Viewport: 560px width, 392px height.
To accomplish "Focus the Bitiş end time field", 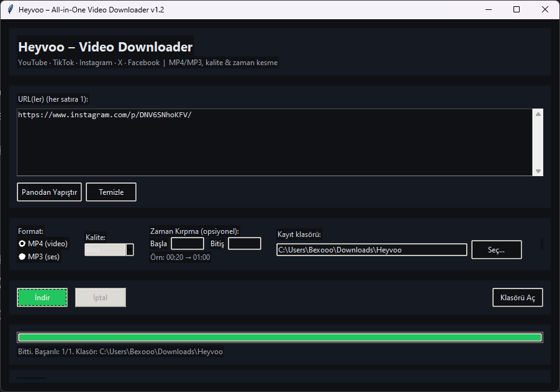I will 245,244.
